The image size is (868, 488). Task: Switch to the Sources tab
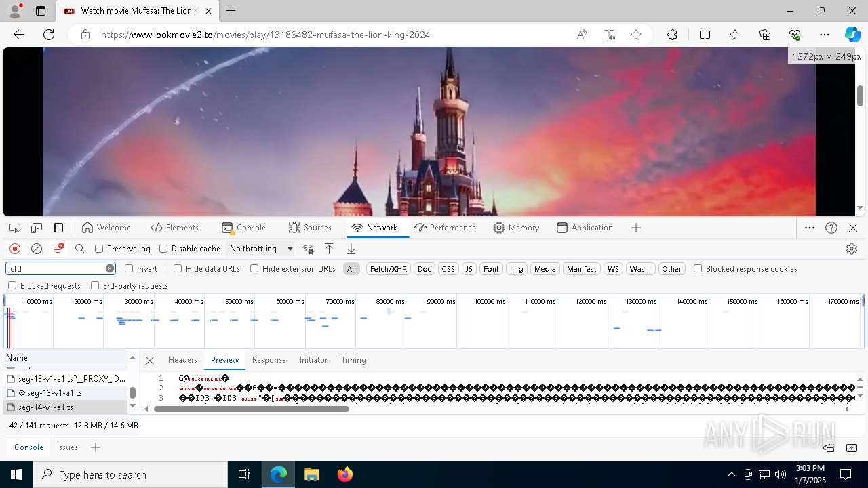tap(310, 228)
